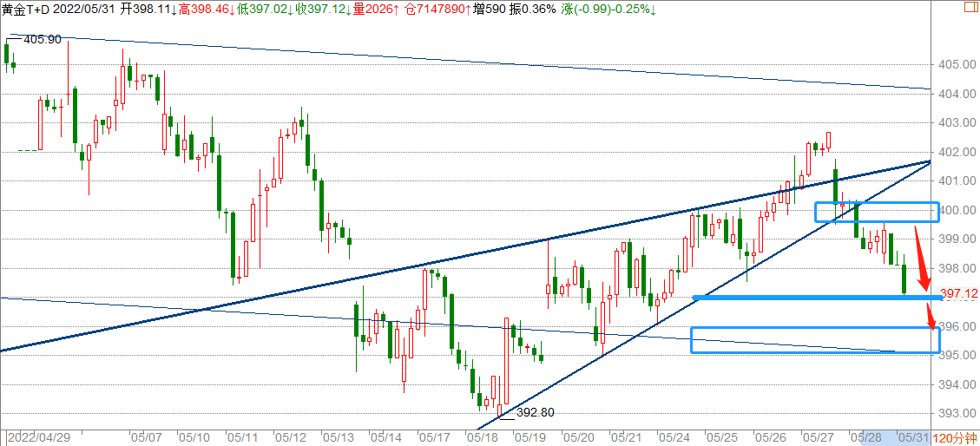Click the 05/26 date on time axis
The image size is (980, 446).
coord(769,438)
